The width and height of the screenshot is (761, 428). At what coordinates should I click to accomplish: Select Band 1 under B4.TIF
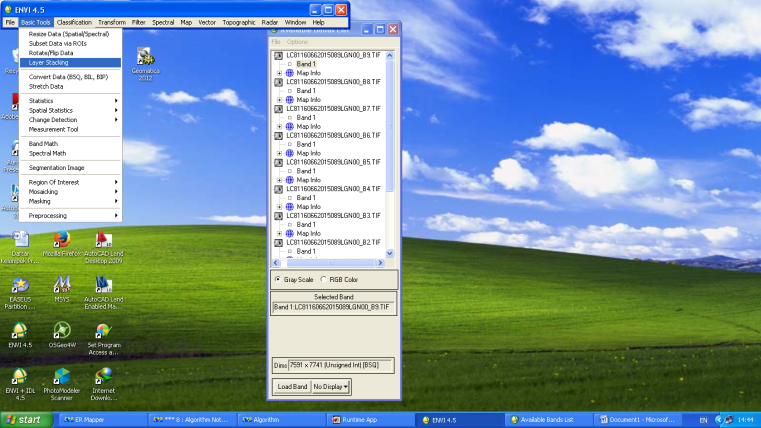pyautogui.click(x=306, y=198)
